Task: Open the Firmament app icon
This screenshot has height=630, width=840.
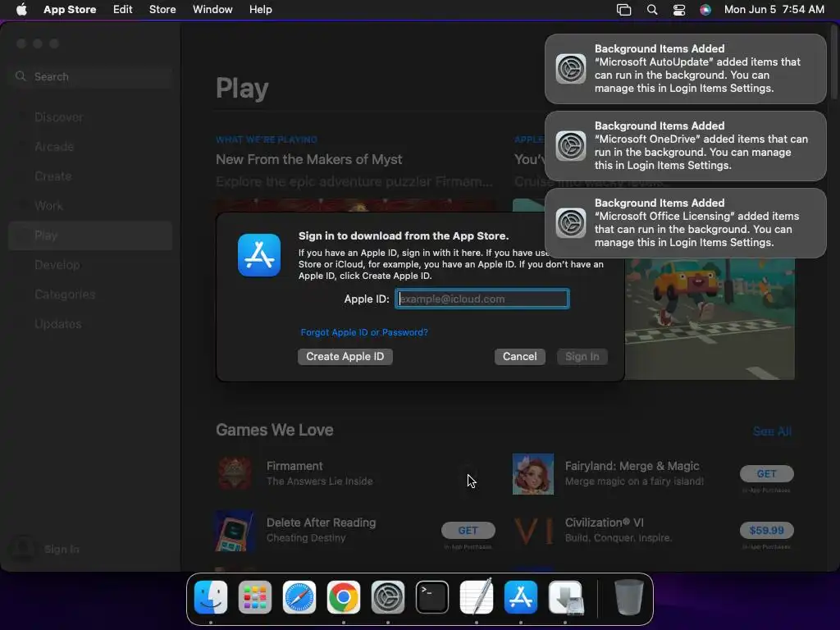Action: pyautogui.click(x=235, y=473)
